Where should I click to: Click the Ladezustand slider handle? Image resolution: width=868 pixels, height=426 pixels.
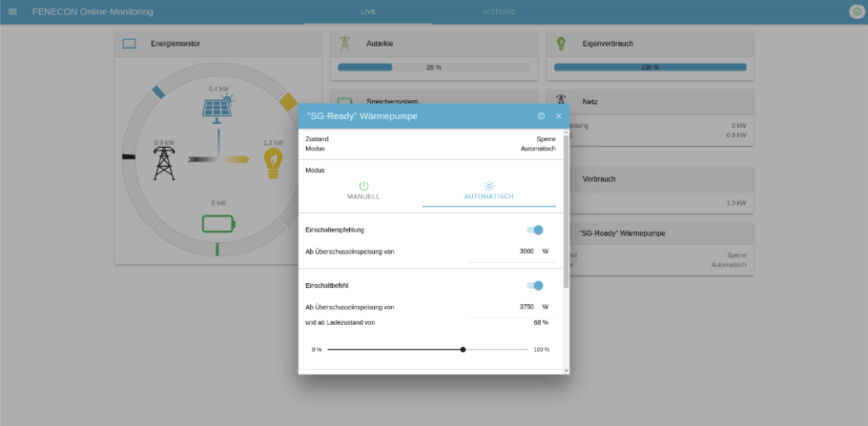coord(463,349)
